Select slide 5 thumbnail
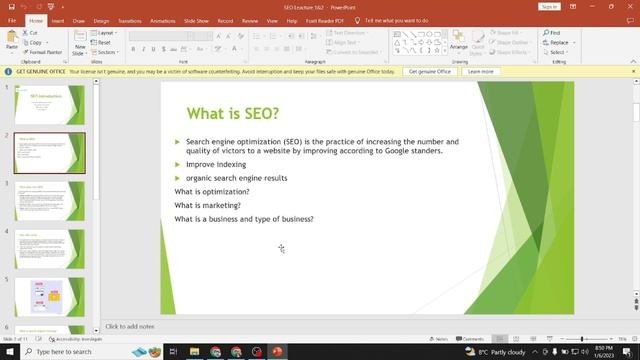Viewport: 640px width, 360px height. (50, 297)
